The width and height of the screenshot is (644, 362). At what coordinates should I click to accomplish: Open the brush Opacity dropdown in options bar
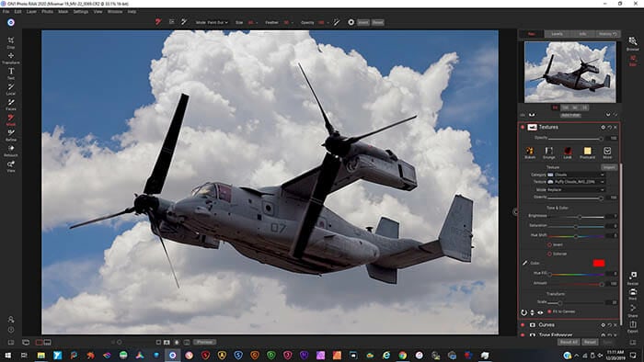click(328, 23)
